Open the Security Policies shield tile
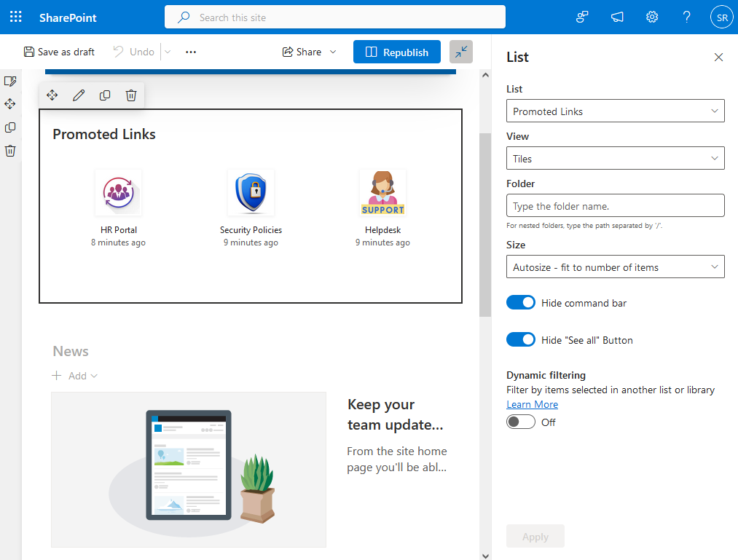Image resolution: width=738 pixels, height=560 pixels. (251, 192)
